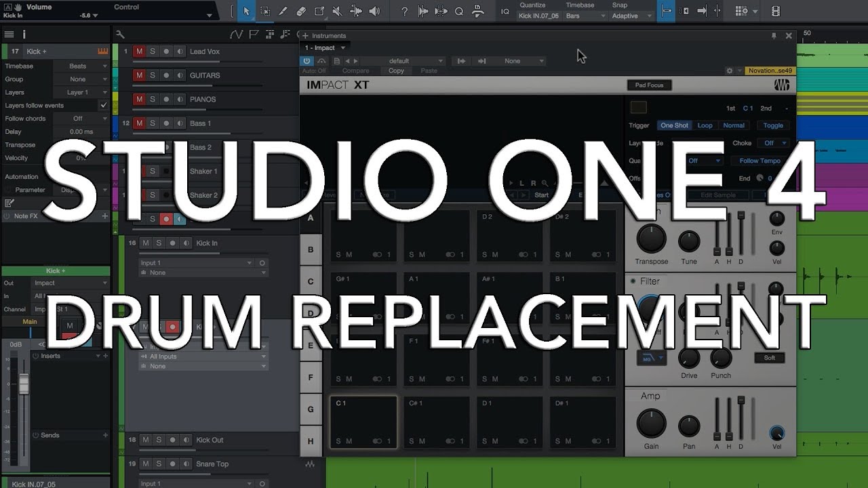This screenshot has height=488, width=868.
Task: Click the Amp Gain knob
Action: [651, 425]
